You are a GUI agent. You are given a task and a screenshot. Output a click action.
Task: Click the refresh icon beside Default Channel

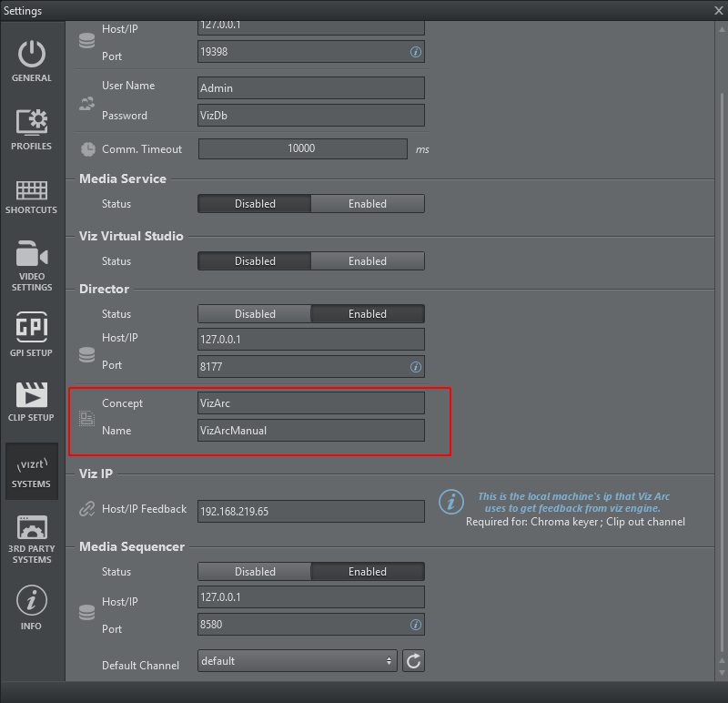point(413,661)
